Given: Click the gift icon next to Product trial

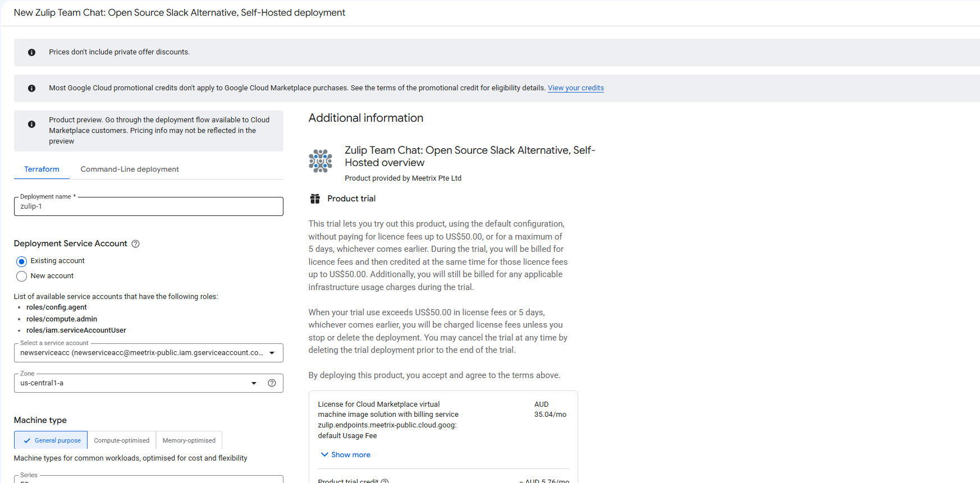Looking at the screenshot, I should tap(315, 199).
